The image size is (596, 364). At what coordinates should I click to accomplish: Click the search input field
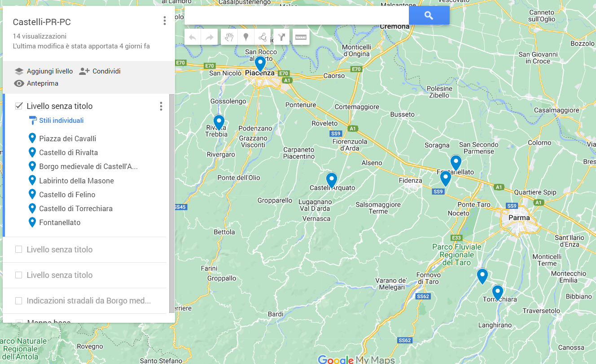tap(297, 16)
